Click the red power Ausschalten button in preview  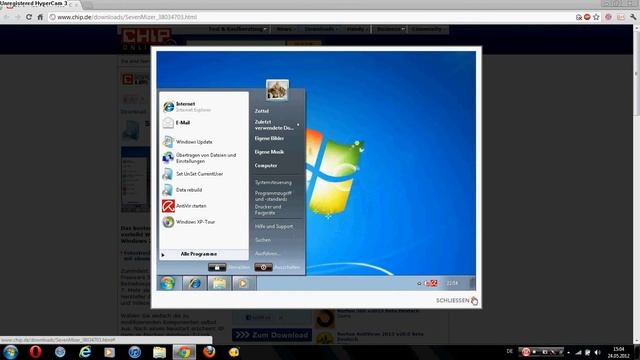263,267
